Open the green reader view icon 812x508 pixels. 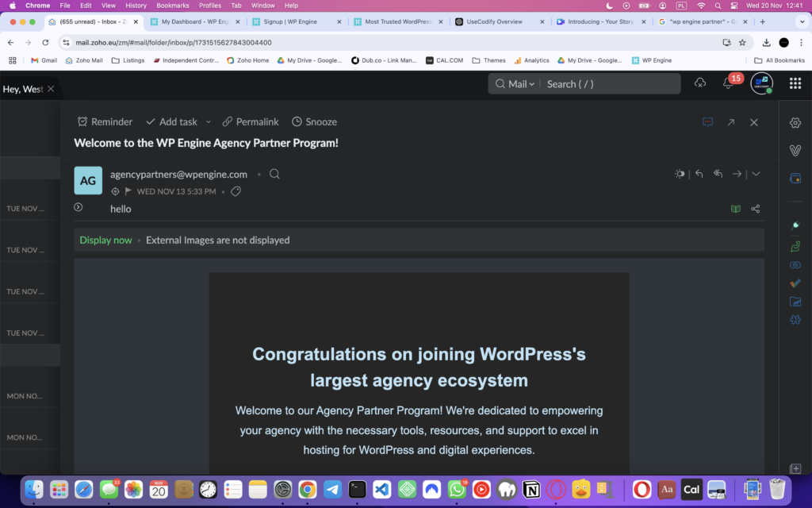point(735,209)
